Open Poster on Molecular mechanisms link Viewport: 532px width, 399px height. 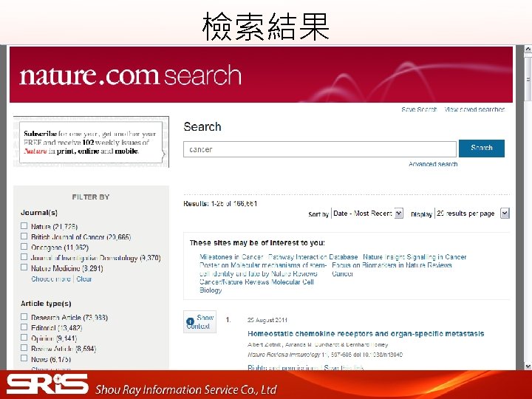coord(262,278)
